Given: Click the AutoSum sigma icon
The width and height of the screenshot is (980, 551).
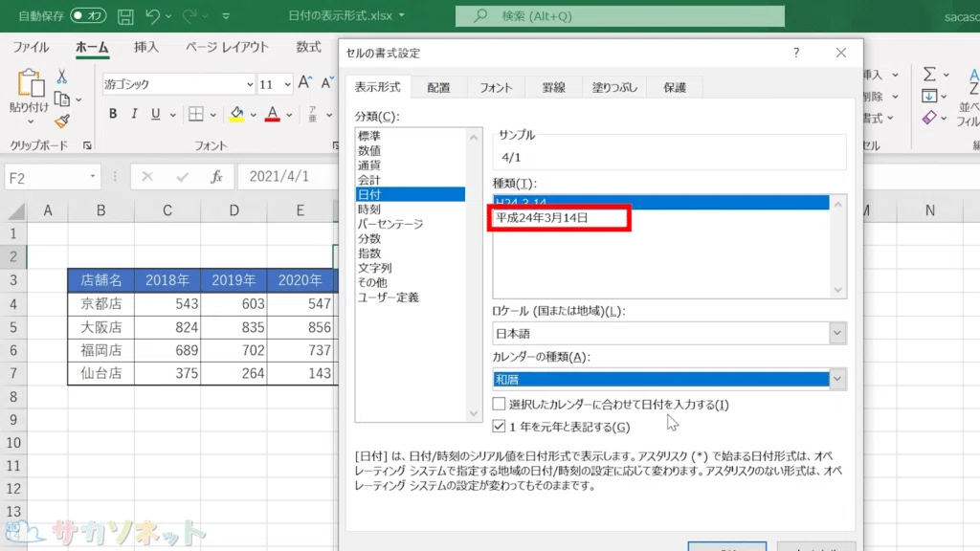Looking at the screenshot, I should point(929,75).
